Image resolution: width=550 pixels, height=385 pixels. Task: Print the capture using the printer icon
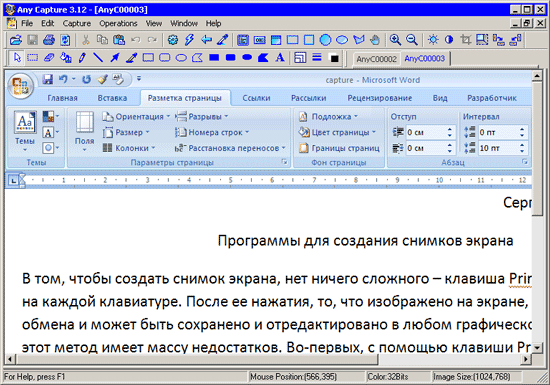[x=49, y=40]
